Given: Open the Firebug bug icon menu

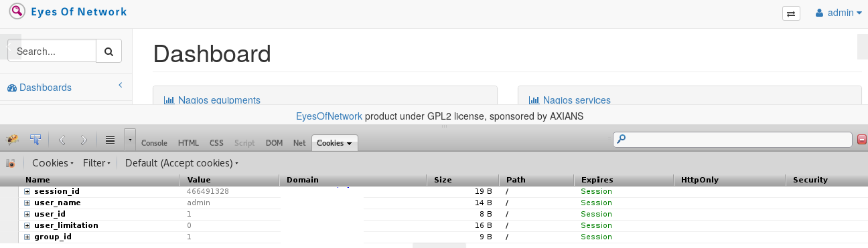Looking at the screenshot, I should (x=12, y=140).
